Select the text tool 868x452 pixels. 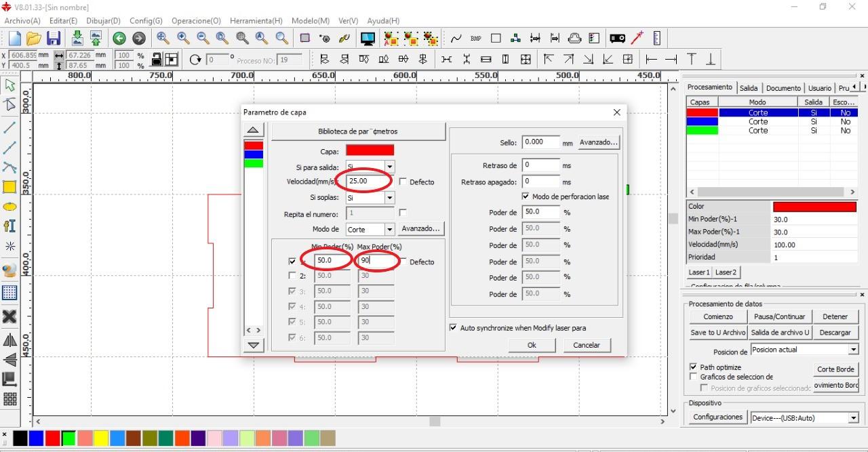pyautogui.click(x=9, y=226)
